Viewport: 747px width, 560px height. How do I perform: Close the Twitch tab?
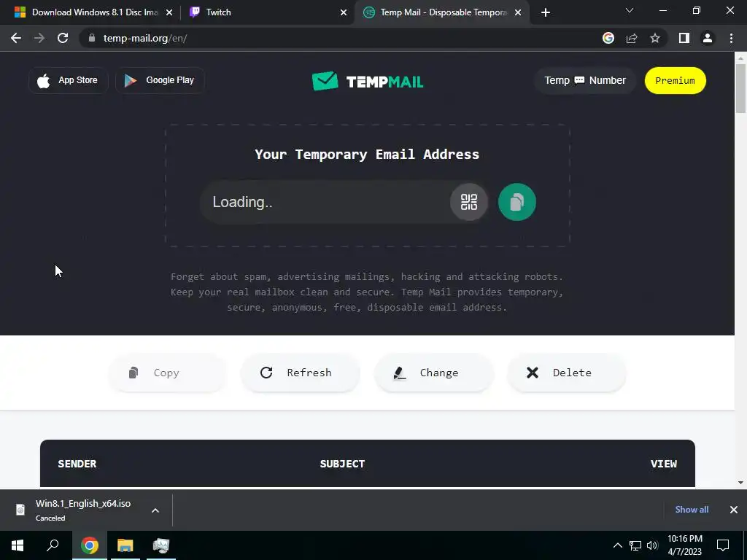coord(344,13)
